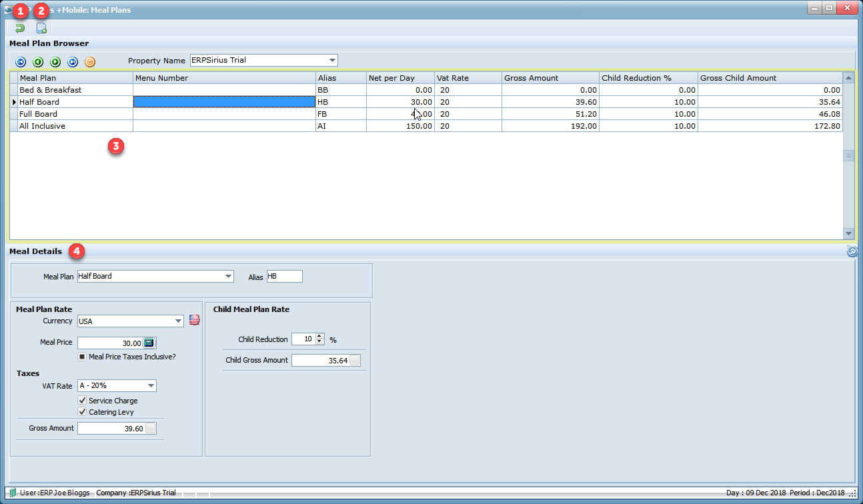
Task: Toggle the Catering Levy checkbox
Action: (x=82, y=412)
